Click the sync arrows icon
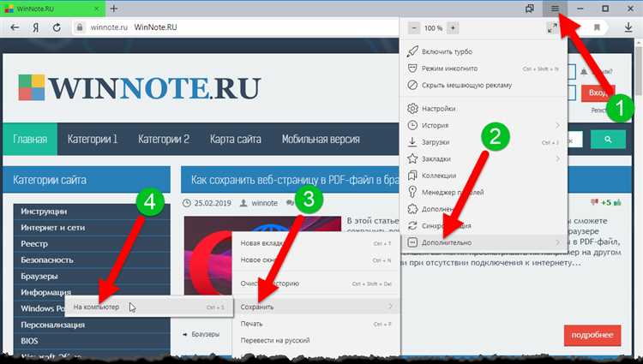This screenshot has height=364, width=643. (412, 225)
